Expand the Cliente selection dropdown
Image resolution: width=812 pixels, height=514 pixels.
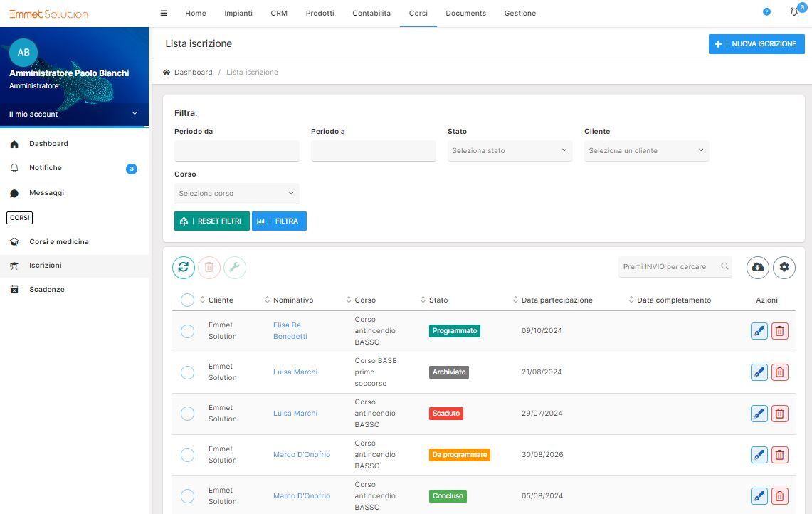coord(646,151)
